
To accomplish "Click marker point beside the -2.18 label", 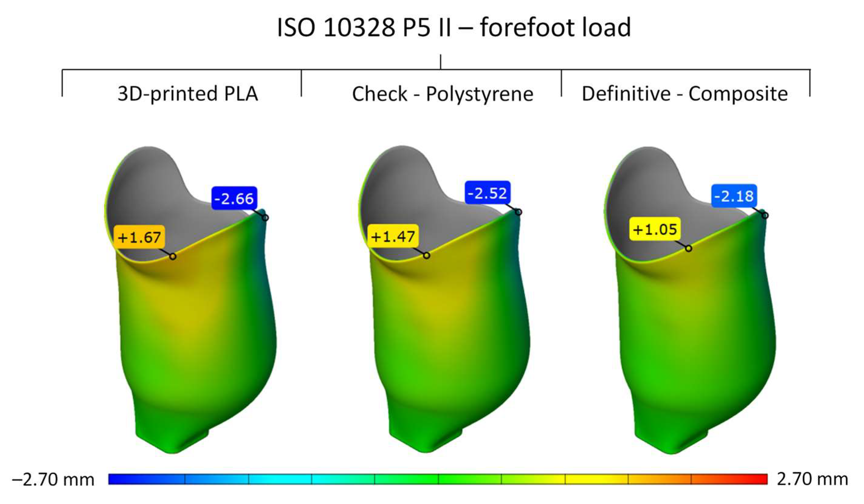I will coord(765,215).
